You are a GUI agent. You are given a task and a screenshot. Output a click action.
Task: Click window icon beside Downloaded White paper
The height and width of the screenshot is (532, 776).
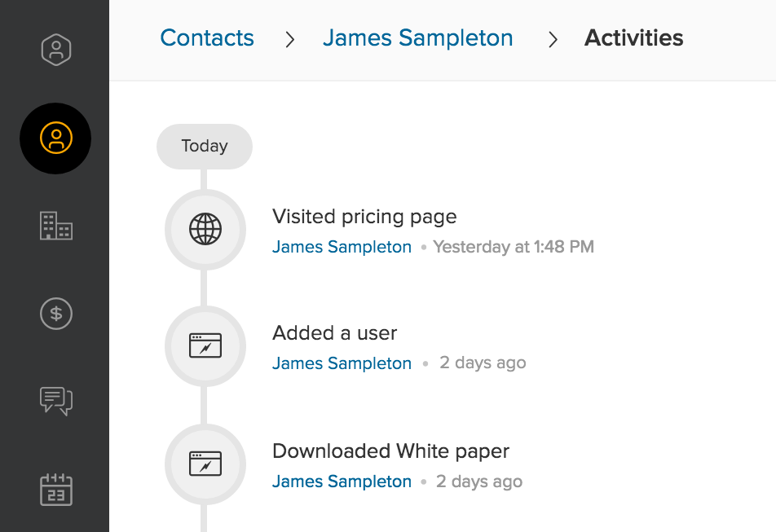click(x=205, y=464)
